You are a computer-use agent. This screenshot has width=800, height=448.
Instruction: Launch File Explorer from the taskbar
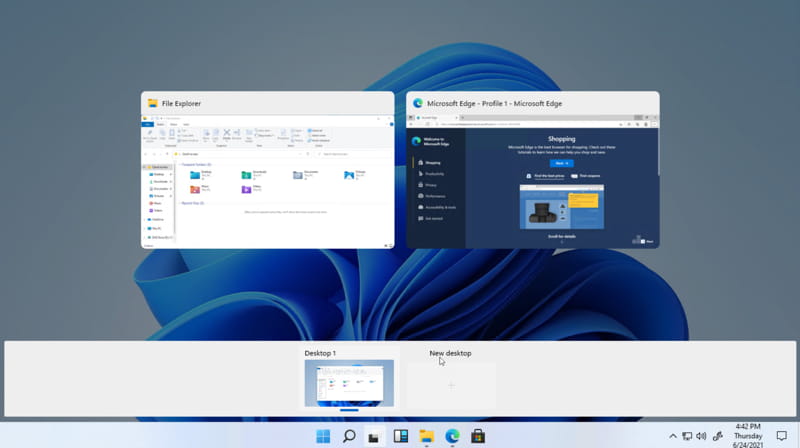coord(427,436)
